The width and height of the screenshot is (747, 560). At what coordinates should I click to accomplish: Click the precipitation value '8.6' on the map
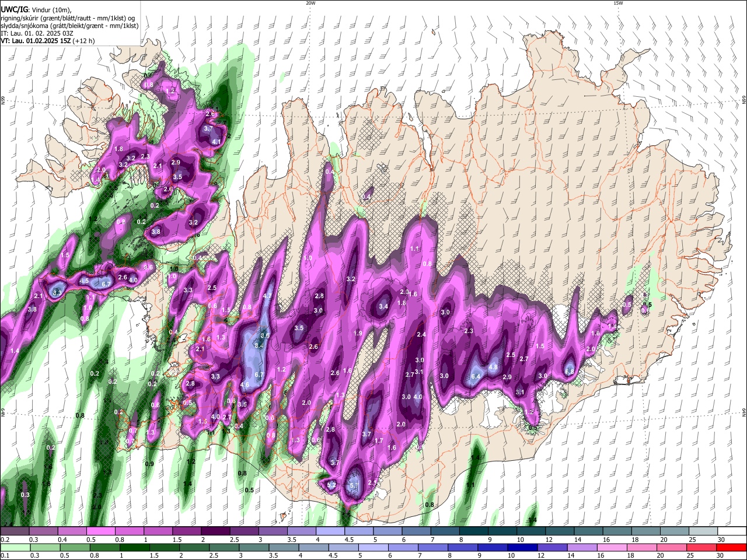tap(264, 335)
